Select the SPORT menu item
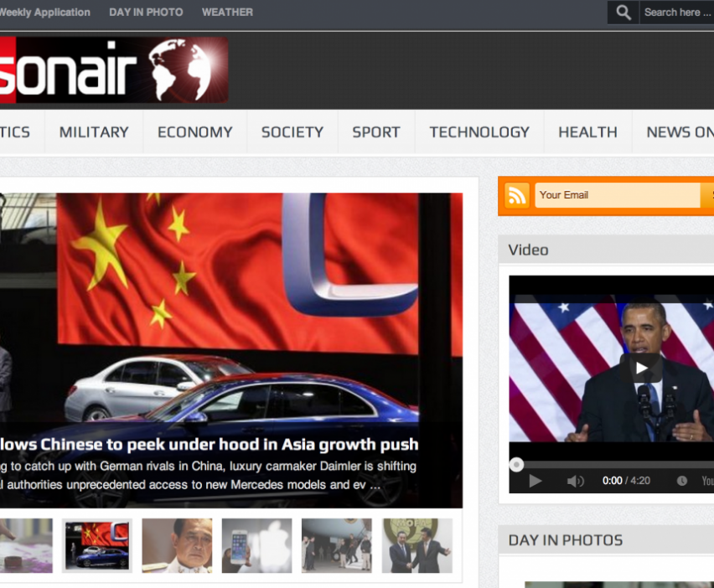This screenshot has width=714, height=588. [x=376, y=132]
